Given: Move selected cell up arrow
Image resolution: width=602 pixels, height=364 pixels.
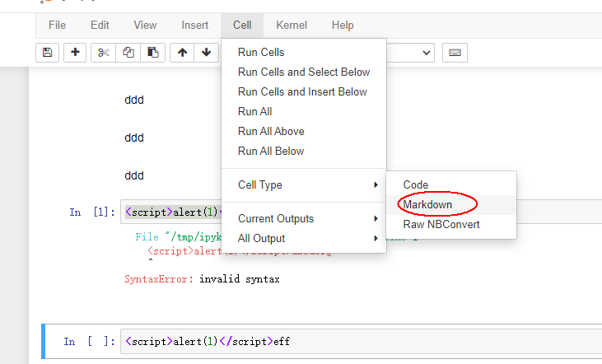Looking at the screenshot, I should click(182, 53).
